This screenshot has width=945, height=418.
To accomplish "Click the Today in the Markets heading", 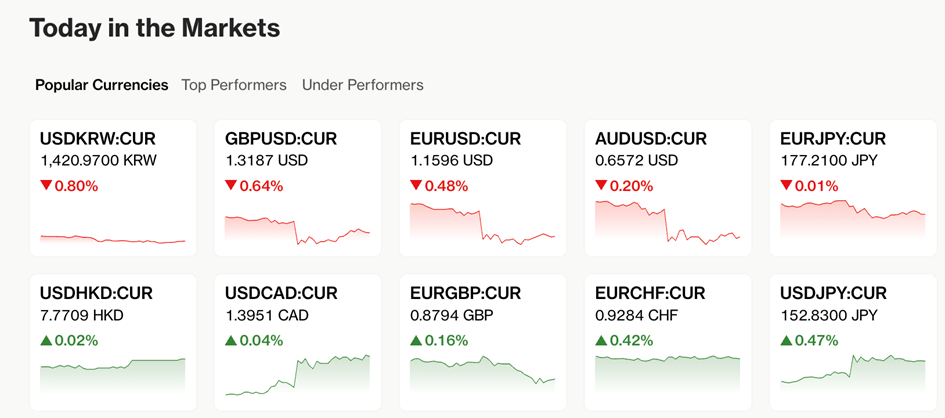I will (155, 28).
